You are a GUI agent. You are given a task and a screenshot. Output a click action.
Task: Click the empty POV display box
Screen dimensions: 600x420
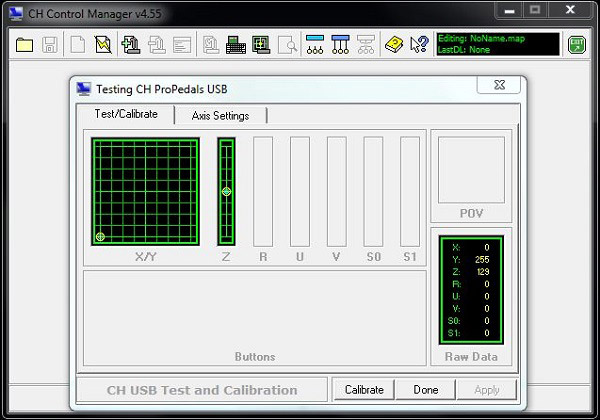pyautogui.click(x=471, y=170)
